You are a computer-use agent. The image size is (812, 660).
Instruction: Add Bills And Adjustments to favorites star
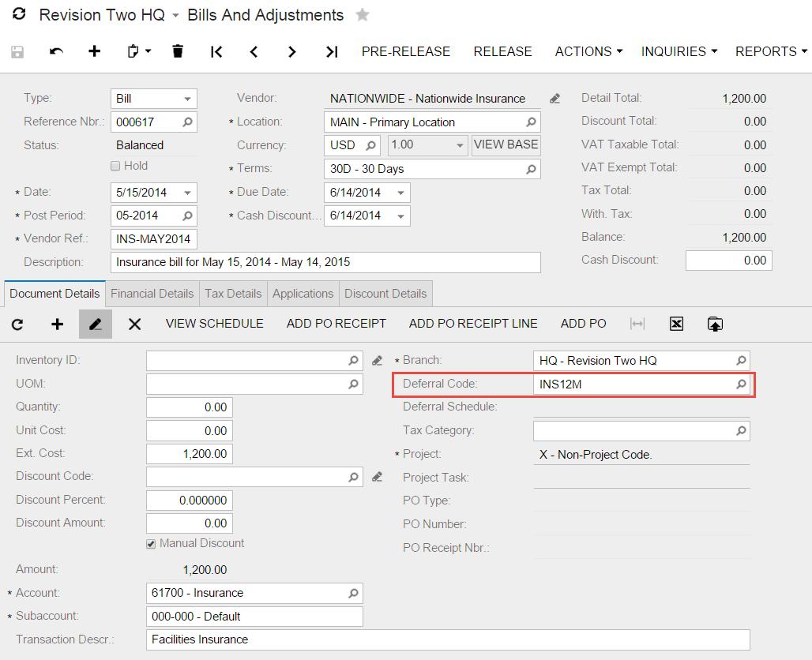click(363, 14)
